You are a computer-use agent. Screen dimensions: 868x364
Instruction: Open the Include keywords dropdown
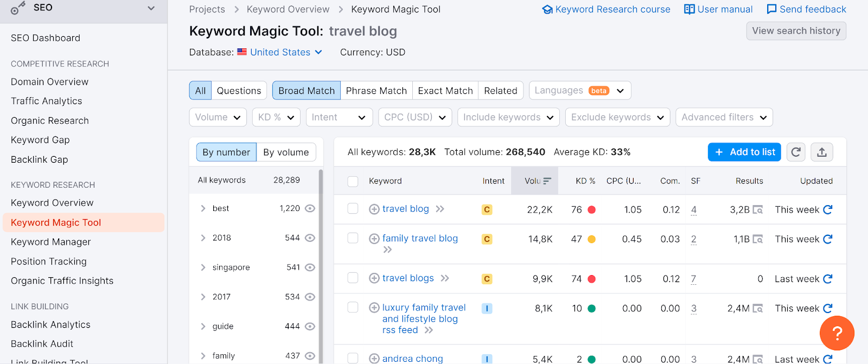tap(508, 117)
